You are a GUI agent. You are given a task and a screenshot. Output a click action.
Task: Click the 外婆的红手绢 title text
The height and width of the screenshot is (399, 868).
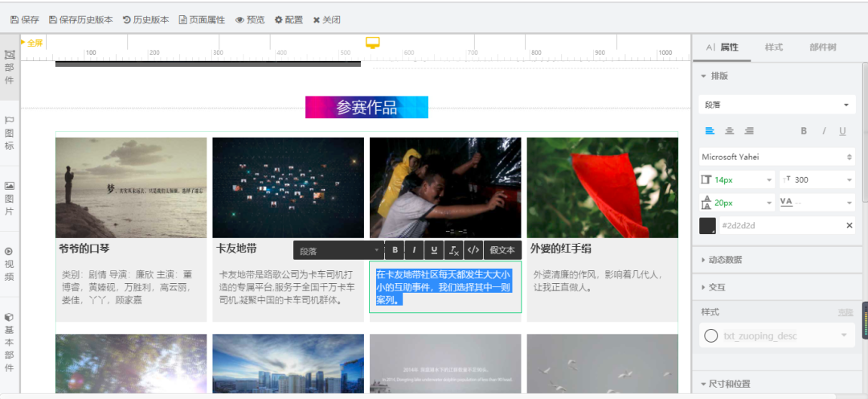coord(561,249)
